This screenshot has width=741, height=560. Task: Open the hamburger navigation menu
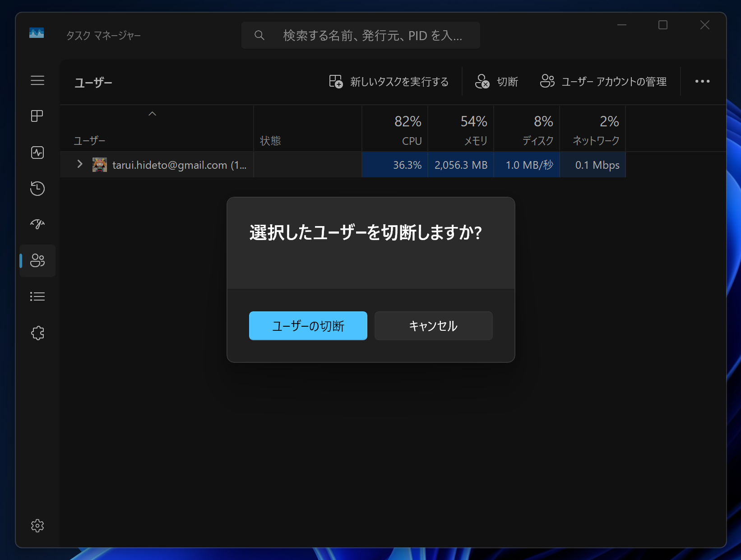37,81
